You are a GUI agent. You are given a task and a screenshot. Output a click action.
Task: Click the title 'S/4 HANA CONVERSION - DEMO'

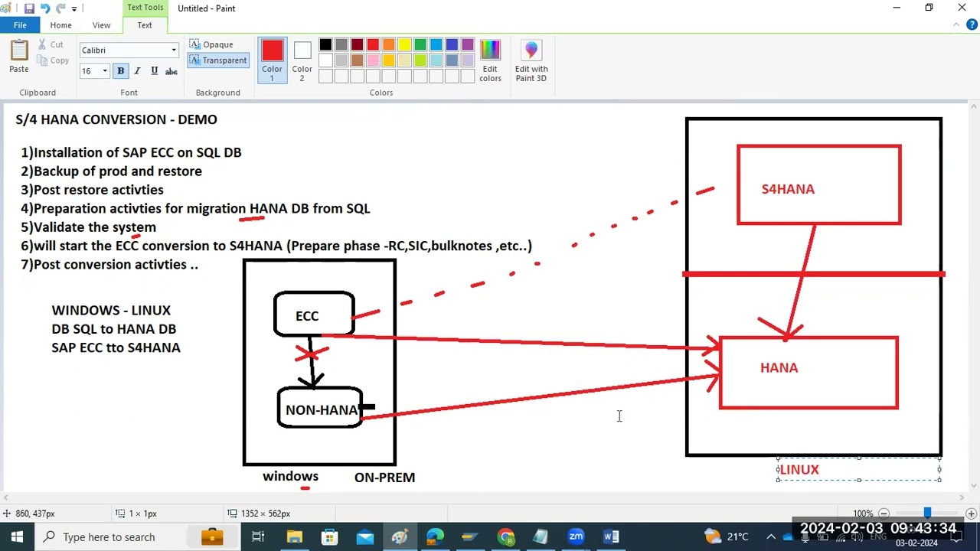coord(116,119)
